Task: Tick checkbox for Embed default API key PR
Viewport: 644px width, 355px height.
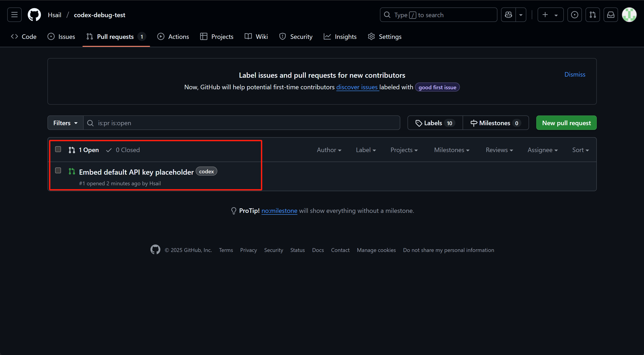Action: pyautogui.click(x=58, y=171)
